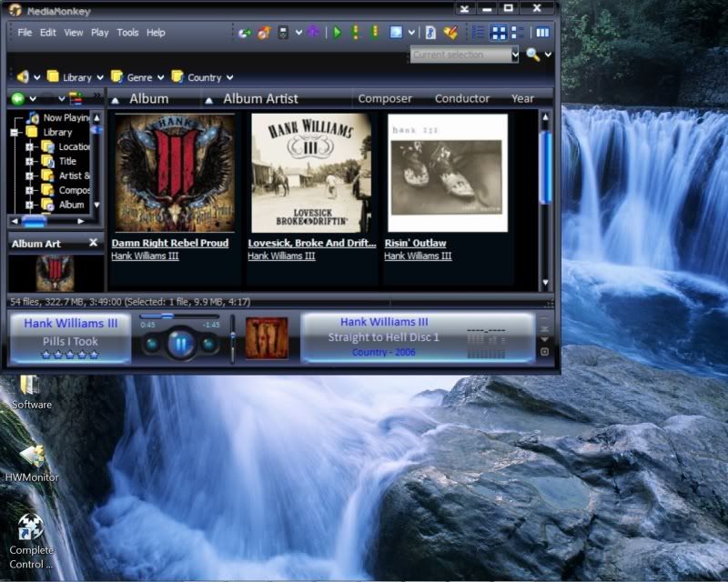Click the Composer column header
Viewport: 728px width, 582px height.
385,98
